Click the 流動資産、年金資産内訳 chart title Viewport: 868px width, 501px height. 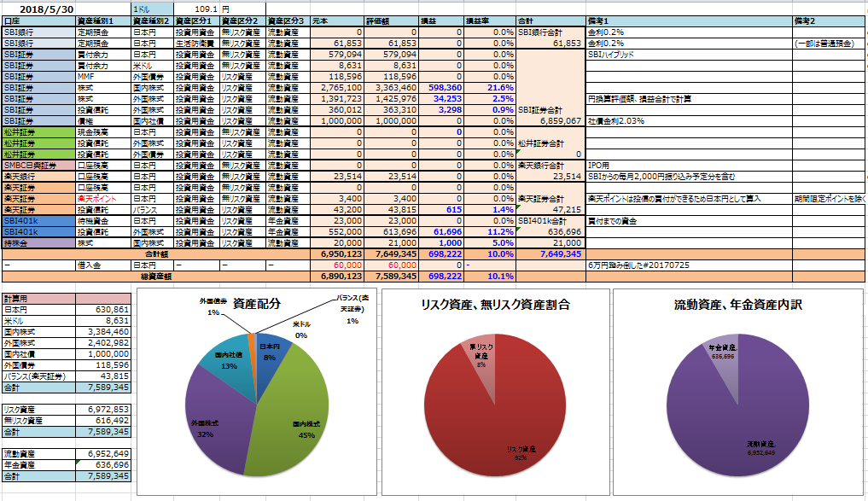(x=738, y=305)
